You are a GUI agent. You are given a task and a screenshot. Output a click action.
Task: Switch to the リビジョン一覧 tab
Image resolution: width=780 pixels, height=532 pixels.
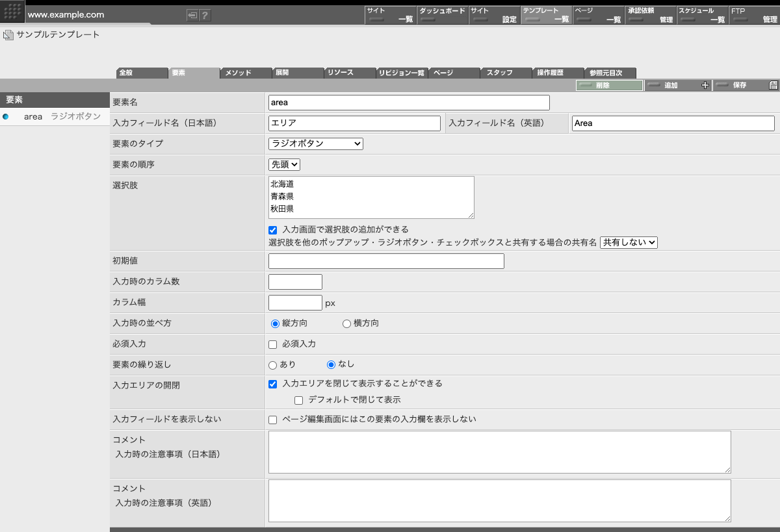402,73
